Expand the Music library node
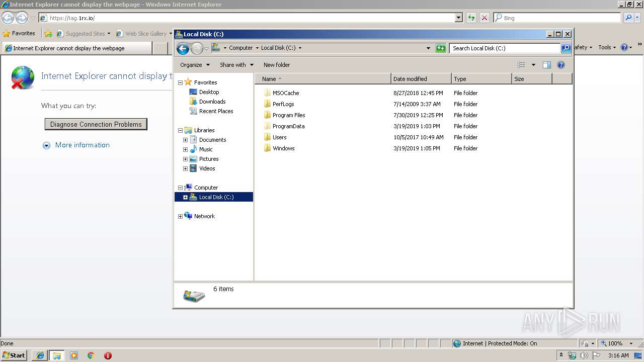Viewport: 644px width, 362px height. (185, 149)
